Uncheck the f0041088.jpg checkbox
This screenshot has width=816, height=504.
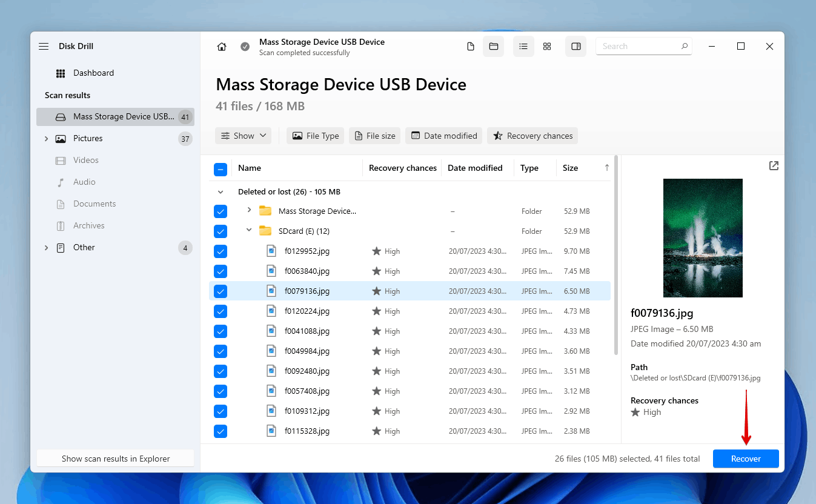coord(221,331)
